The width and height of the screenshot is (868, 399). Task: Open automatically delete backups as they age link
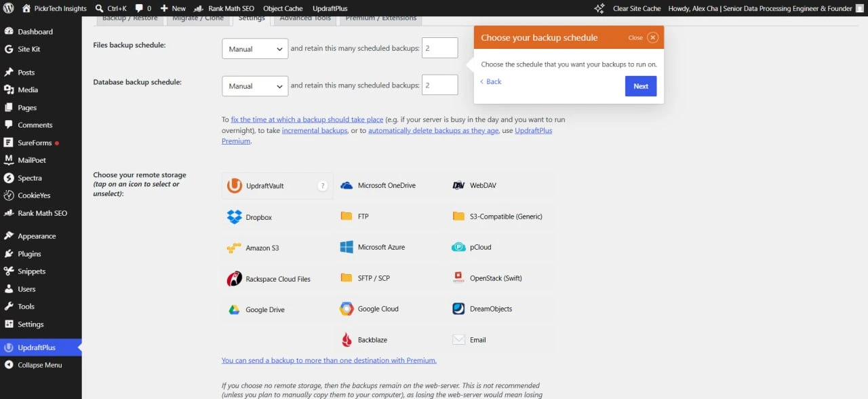pos(433,130)
